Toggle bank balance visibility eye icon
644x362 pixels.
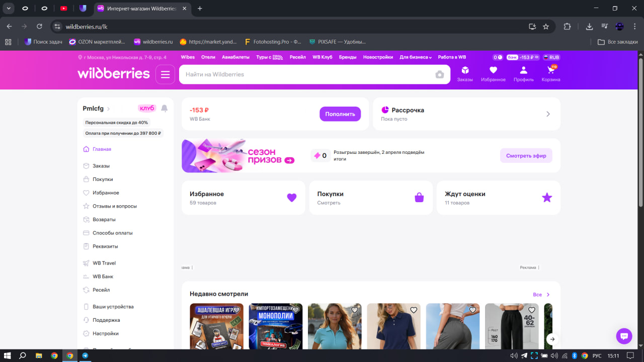536,57
